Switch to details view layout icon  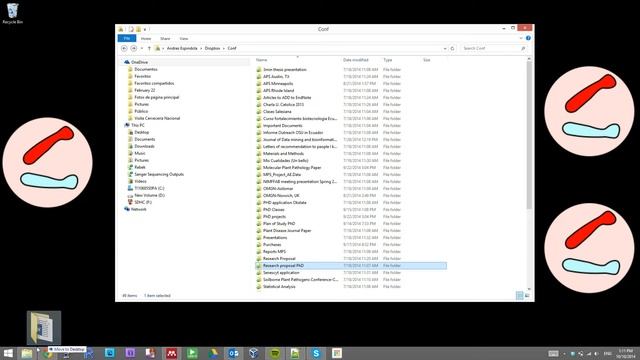(519, 296)
